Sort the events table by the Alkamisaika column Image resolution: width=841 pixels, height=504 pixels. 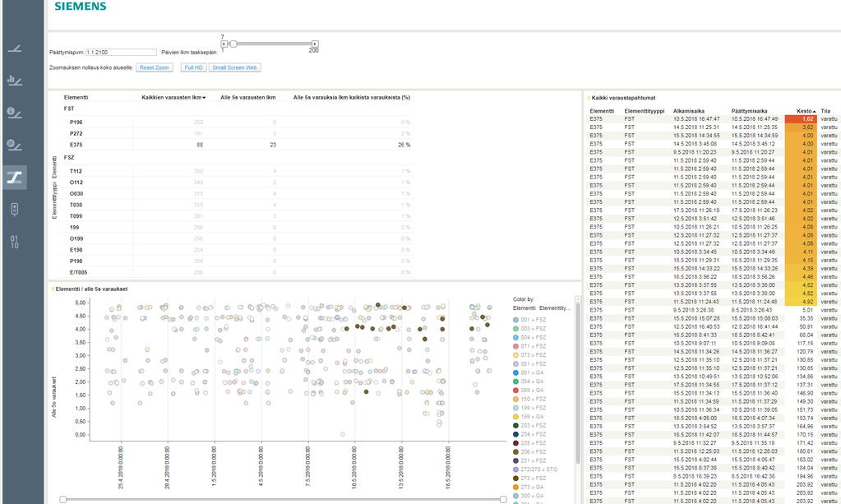click(689, 111)
